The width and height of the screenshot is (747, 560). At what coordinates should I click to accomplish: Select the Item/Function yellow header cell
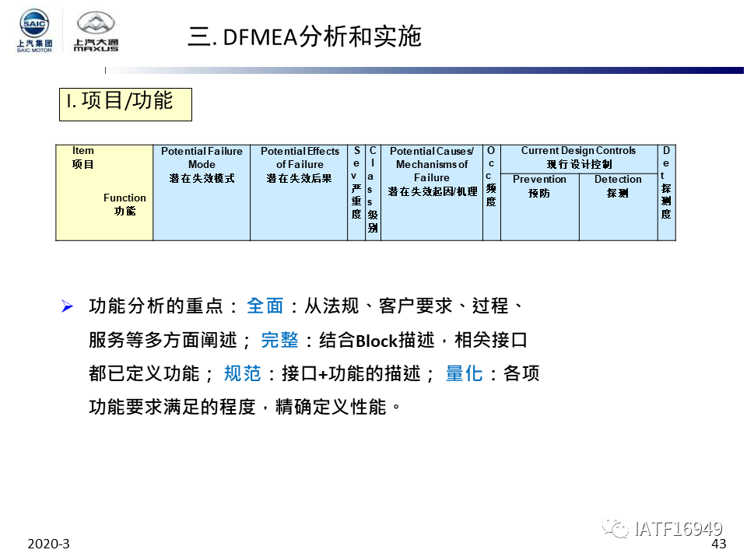click(104, 192)
